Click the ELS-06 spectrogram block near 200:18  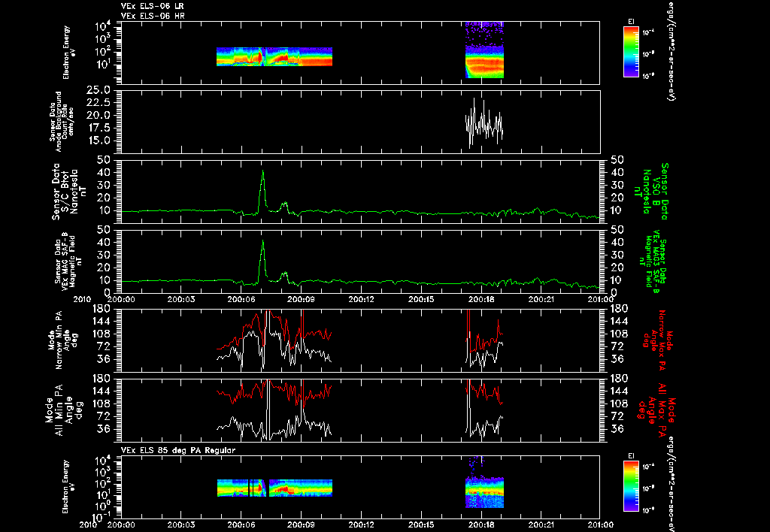point(484,50)
